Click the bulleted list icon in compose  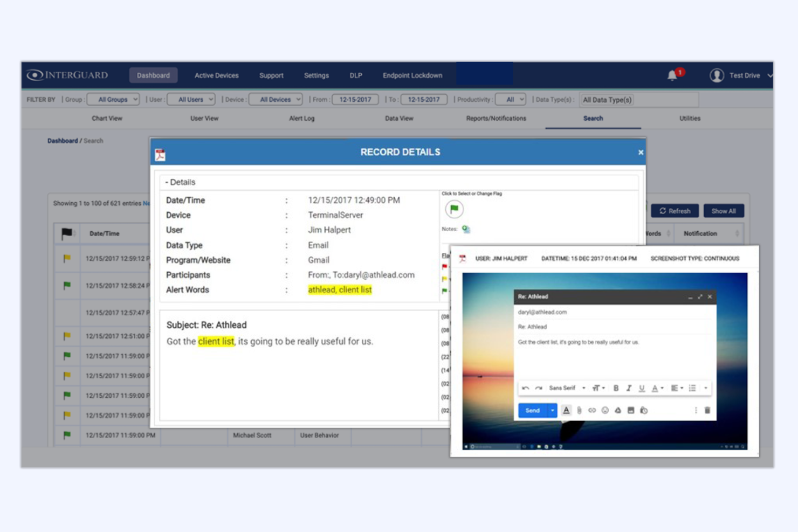click(x=692, y=388)
